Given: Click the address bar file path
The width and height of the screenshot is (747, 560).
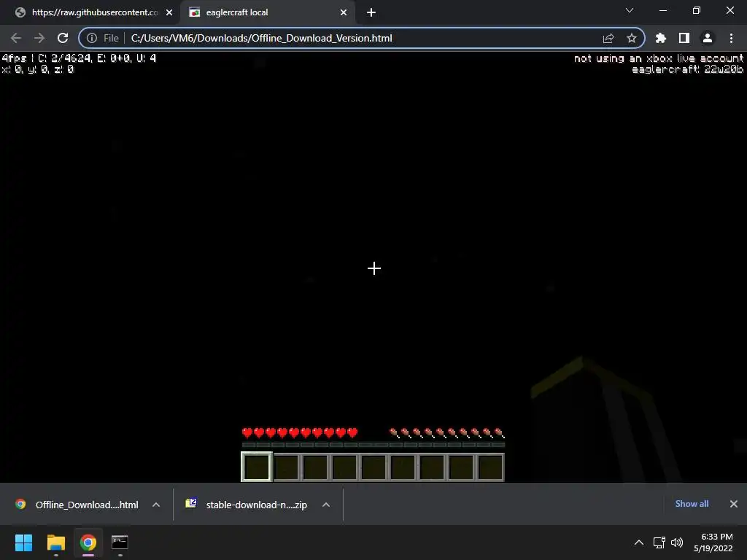Looking at the screenshot, I should [262, 38].
